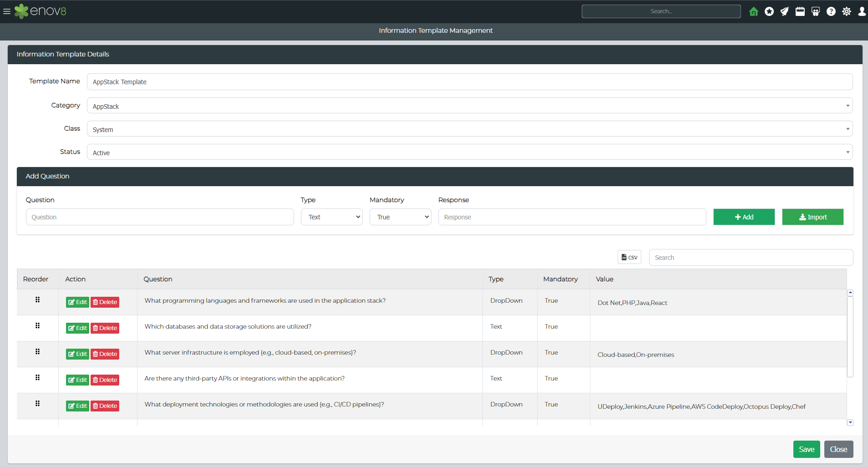Click the table vertical scrollbar thumb
Image resolution: width=868 pixels, height=467 pixels.
850,337
